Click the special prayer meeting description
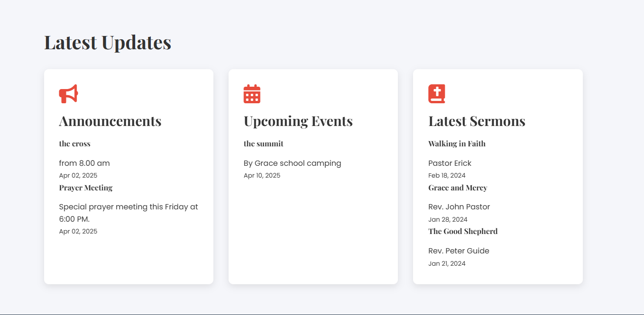Screen dimensions: 644x315 tap(128, 213)
